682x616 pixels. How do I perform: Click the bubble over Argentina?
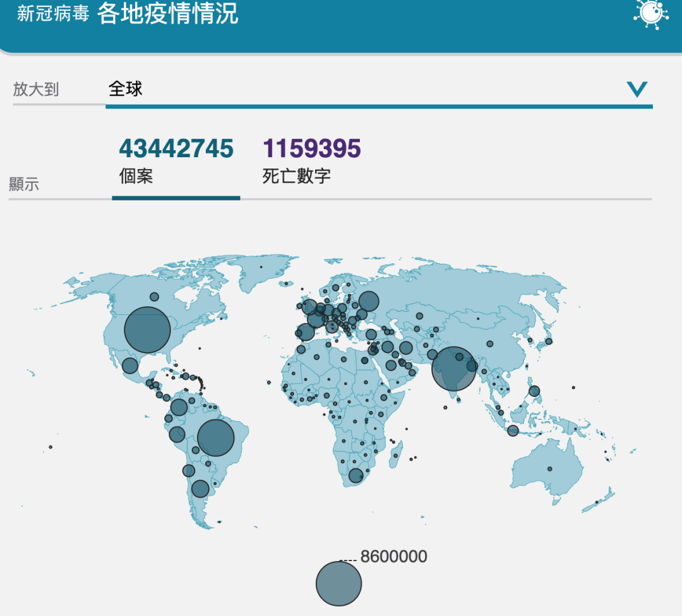click(200, 489)
